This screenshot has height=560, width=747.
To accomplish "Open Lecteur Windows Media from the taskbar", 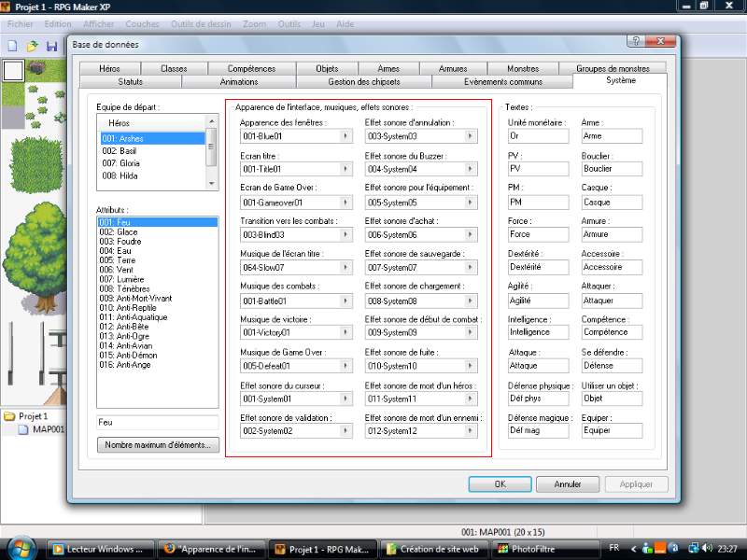I will click(98, 549).
